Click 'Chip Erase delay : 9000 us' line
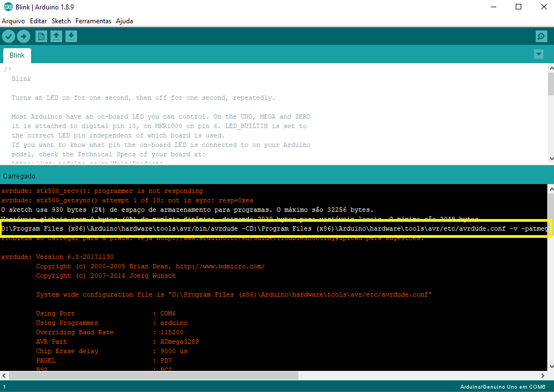This screenshot has height=392, width=554. pos(111,352)
